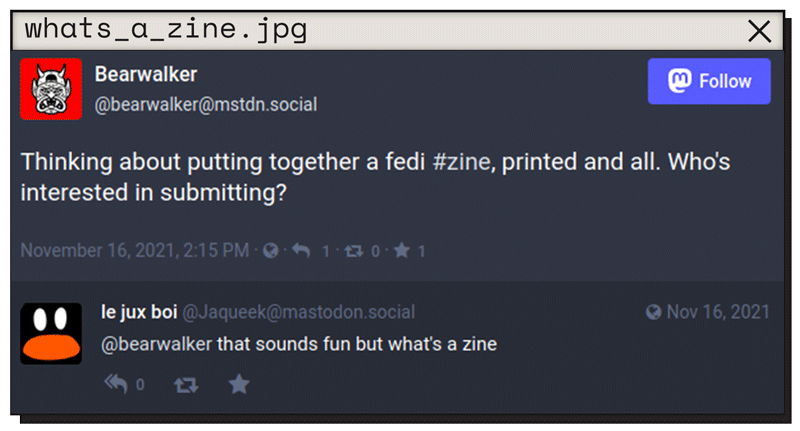This screenshot has width=800, height=431.
Task: Click the @bearwalker mention in the reply
Action: [157, 344]
